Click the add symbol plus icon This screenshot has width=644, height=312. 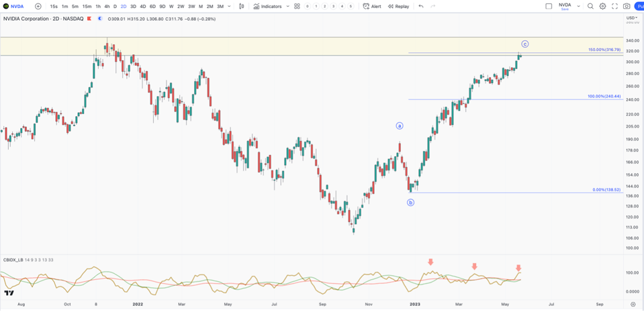pos(38,6)
